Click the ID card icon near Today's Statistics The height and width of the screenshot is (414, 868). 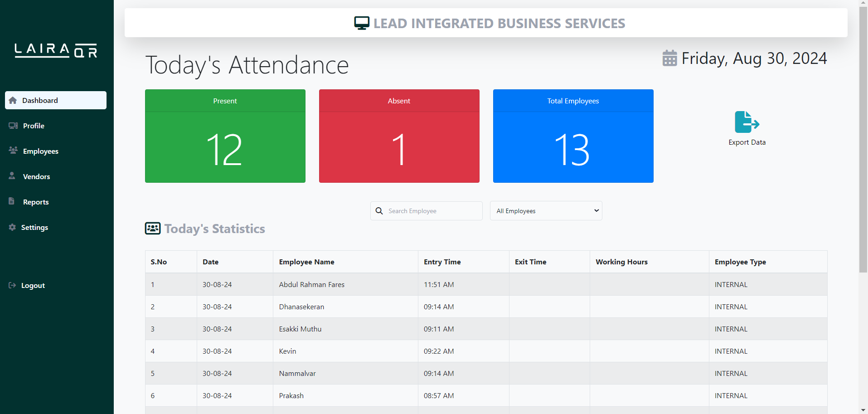tap(153, 229)
